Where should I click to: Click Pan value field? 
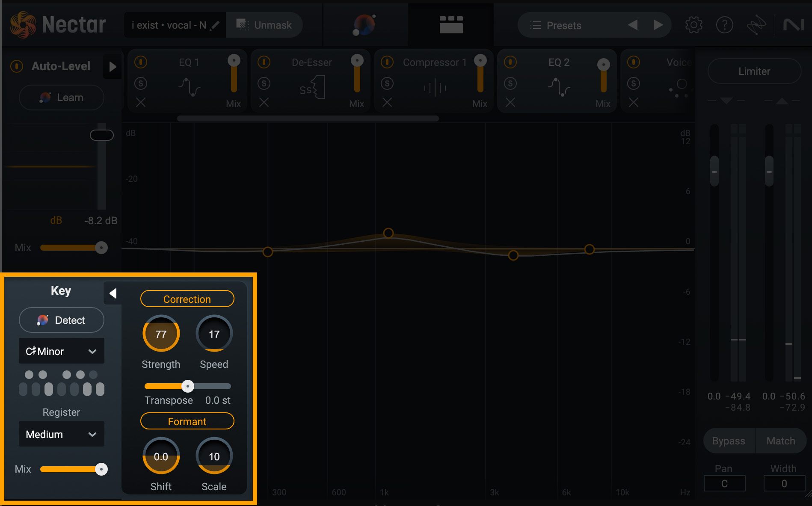pos(724,483)
